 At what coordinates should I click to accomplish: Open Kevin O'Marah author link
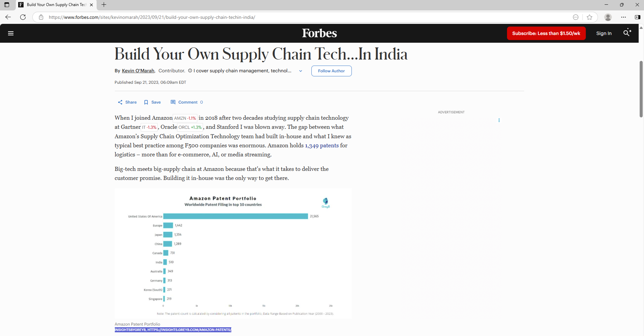click(138, 71)
